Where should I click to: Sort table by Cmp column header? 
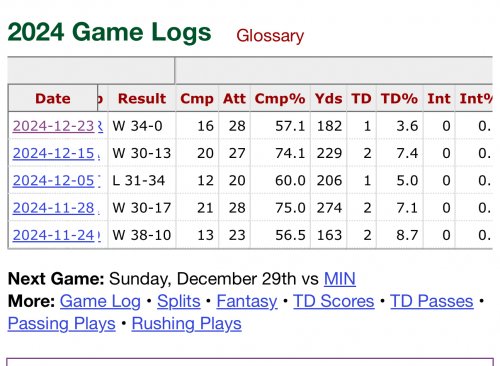[x=197, y=98]
